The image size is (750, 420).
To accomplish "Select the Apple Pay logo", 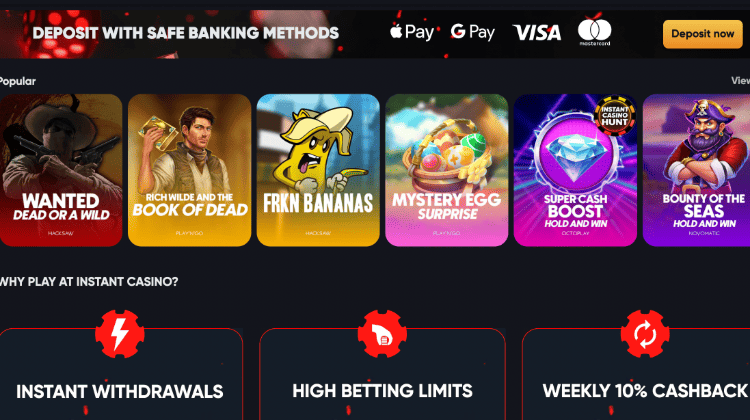I will coord(412,33).
